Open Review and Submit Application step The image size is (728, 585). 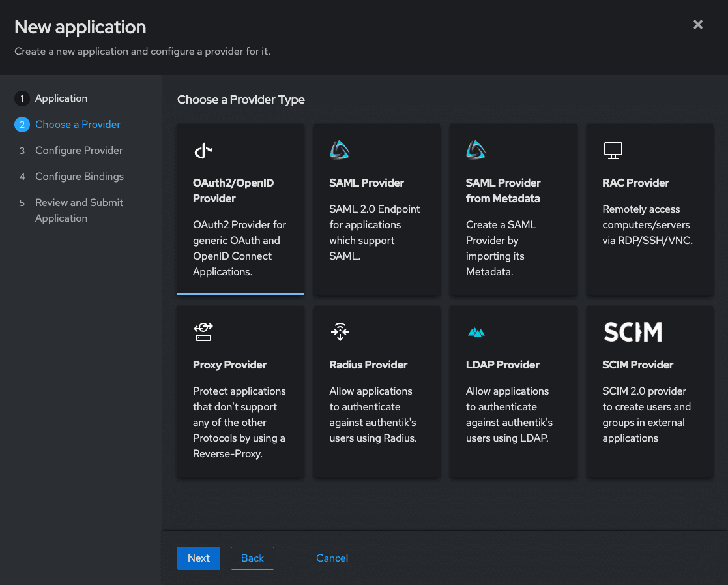(79, 210)
